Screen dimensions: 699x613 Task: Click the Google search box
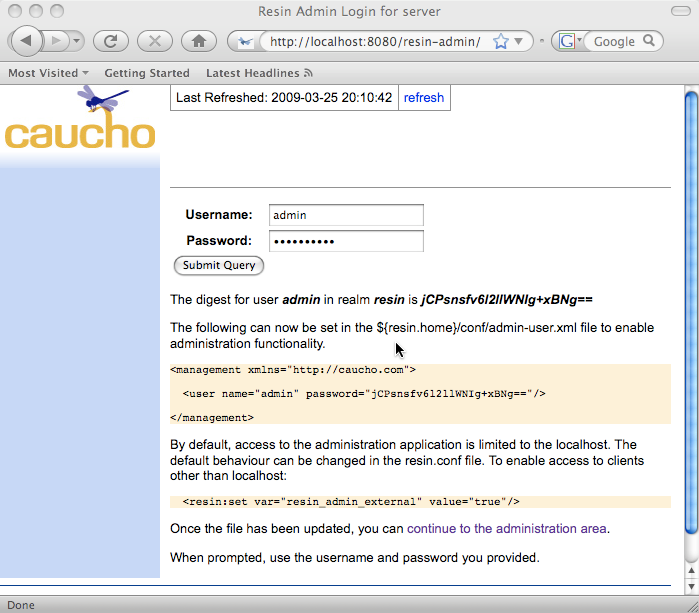[x=615, y=41]
